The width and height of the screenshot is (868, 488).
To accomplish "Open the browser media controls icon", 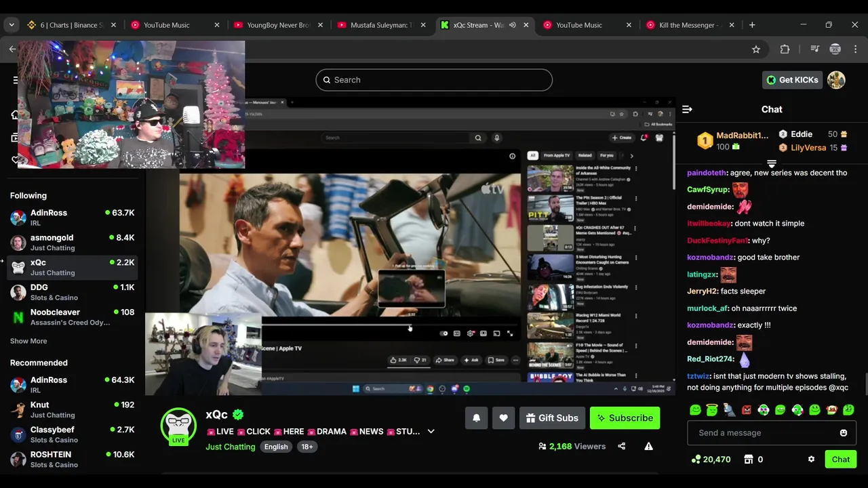I will [815, 49].
